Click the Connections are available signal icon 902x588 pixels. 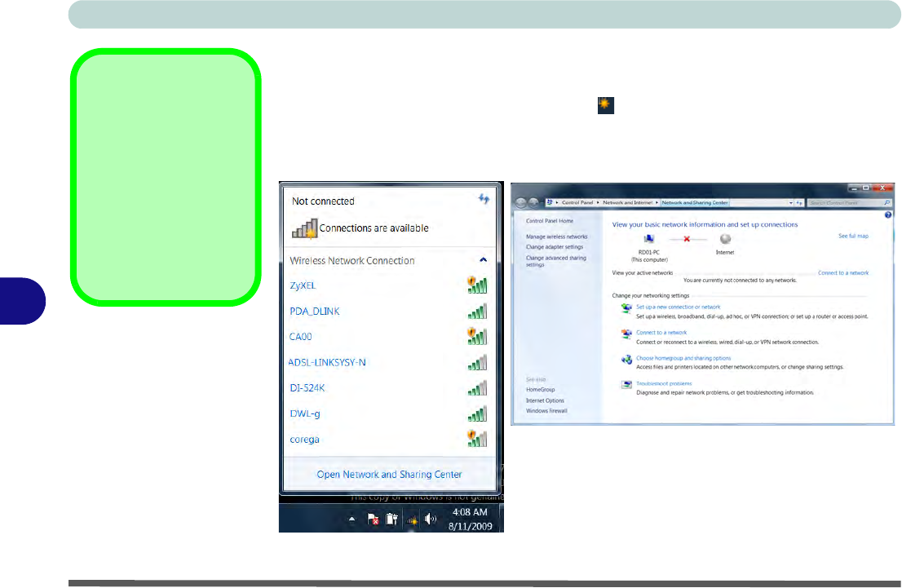tap(304, 228)
